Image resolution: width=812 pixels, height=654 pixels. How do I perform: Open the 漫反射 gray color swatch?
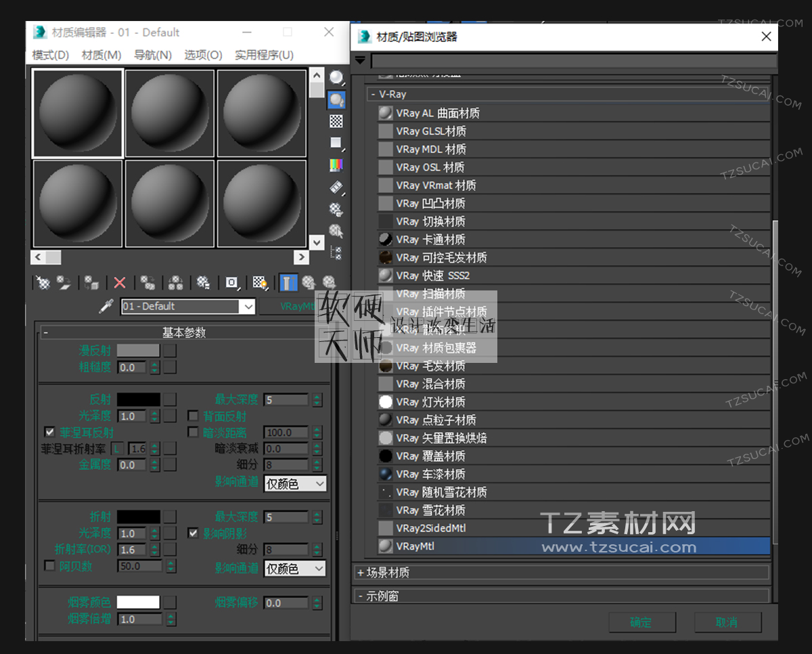[138, 351]
